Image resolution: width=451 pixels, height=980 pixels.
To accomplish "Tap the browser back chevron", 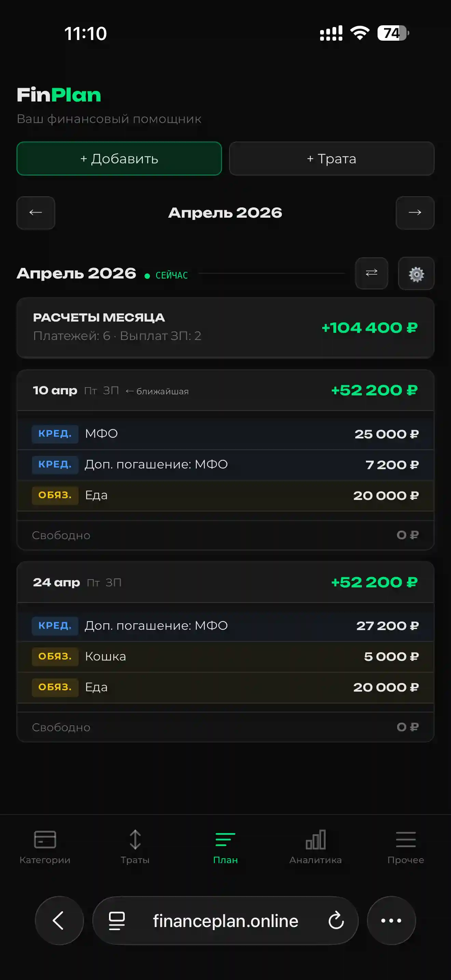I will click(59, 921).
